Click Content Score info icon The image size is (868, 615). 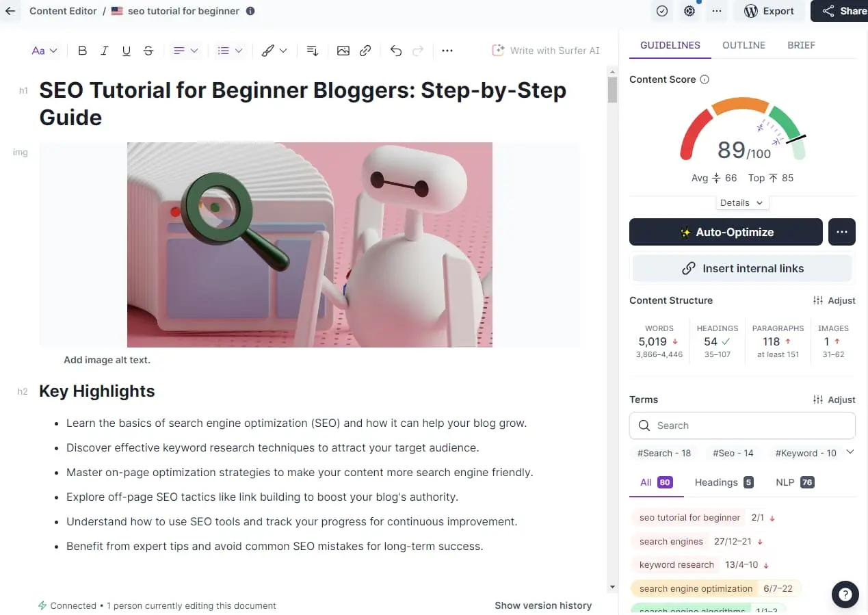pos(705,79)
